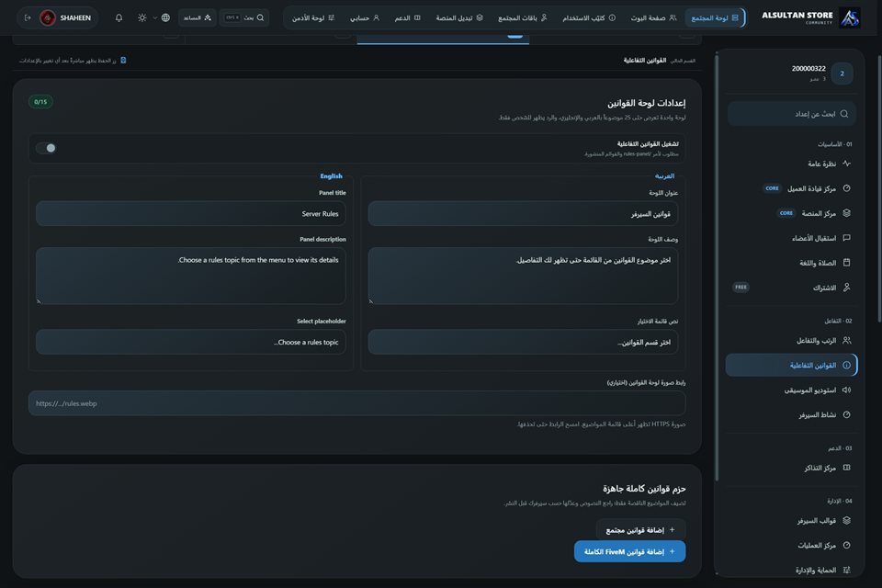Open مركز التذاكر ticket center item

click(790, 468)
